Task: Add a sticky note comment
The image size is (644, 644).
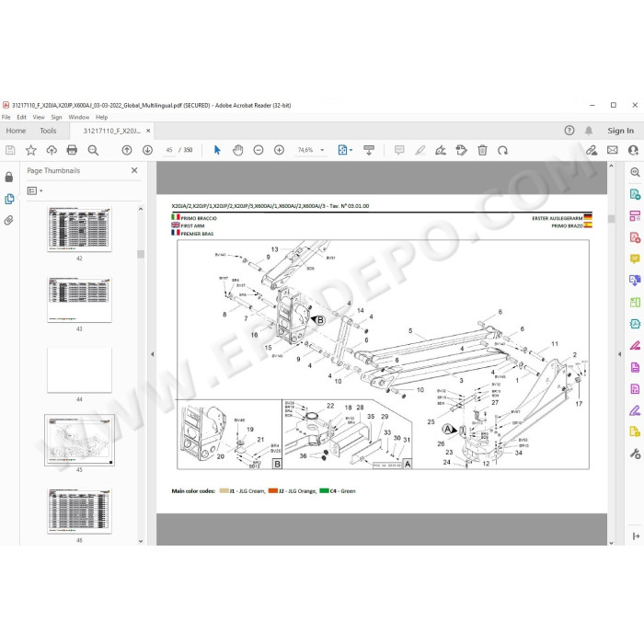Action: pos(399,150)
